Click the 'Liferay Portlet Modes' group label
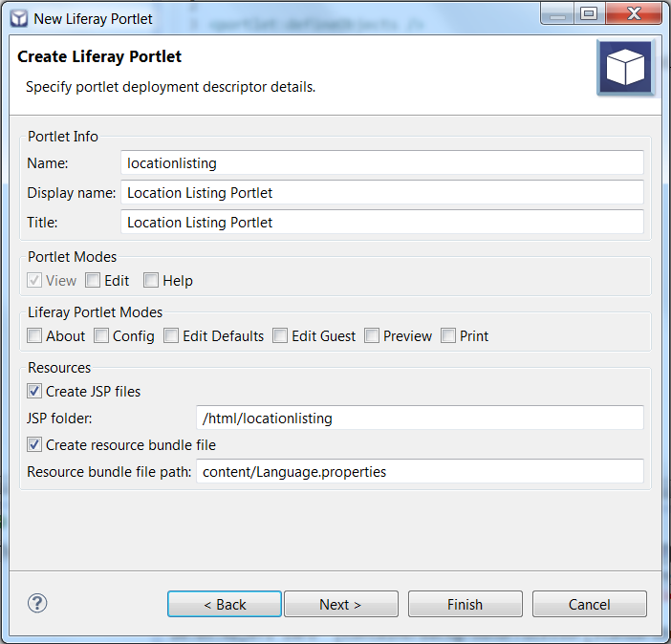The height and width of the screenshot is (644, 671). coord(95,312)
